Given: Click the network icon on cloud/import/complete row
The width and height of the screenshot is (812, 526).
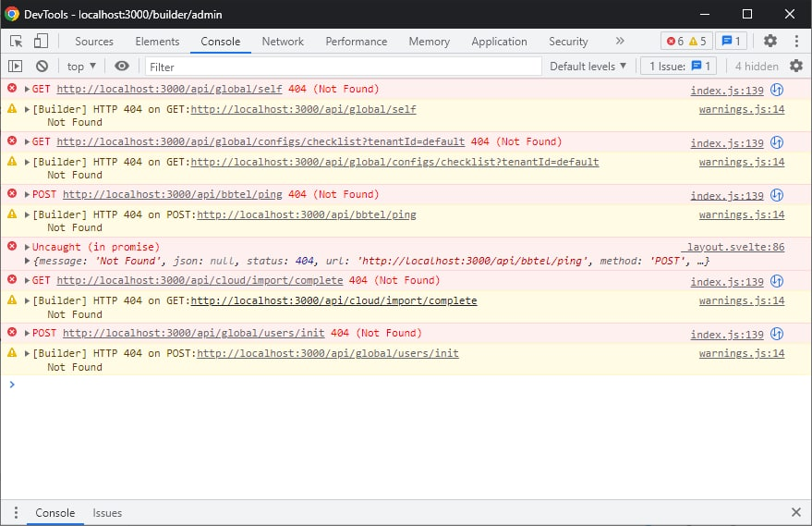Looking at the screenshot, I should click(x=776, y=281).
